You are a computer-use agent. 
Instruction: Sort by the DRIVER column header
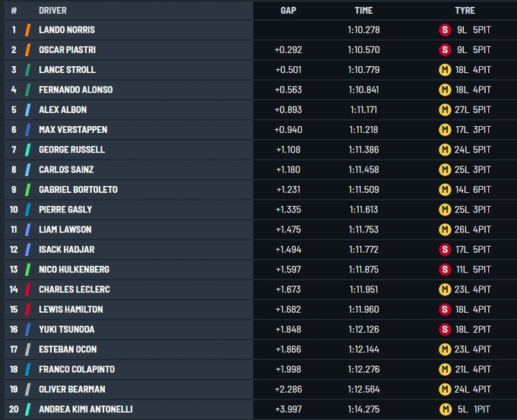52,11
